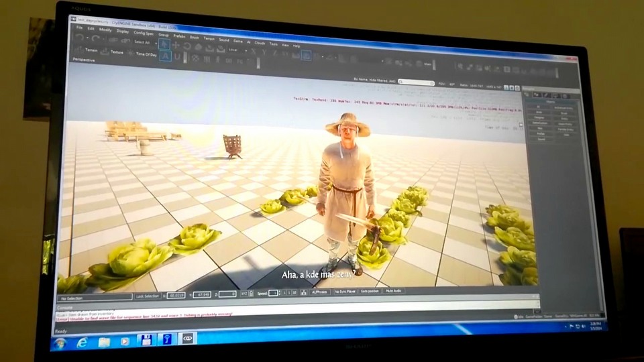
Task: Toggle the No Sync Player button
Action: (345, 292)
